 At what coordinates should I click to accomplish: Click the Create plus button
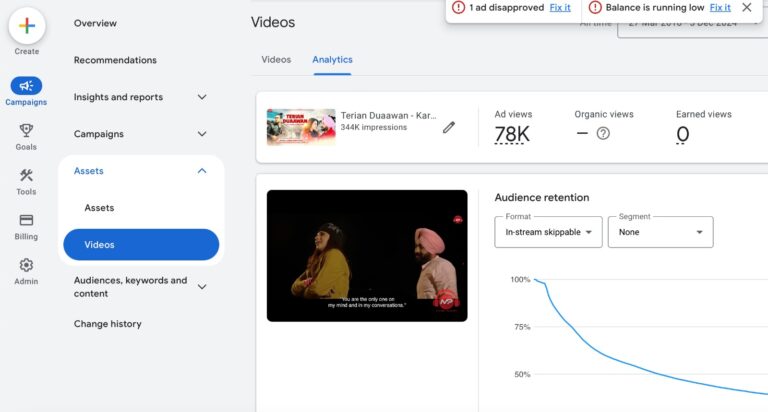(27, 25)
